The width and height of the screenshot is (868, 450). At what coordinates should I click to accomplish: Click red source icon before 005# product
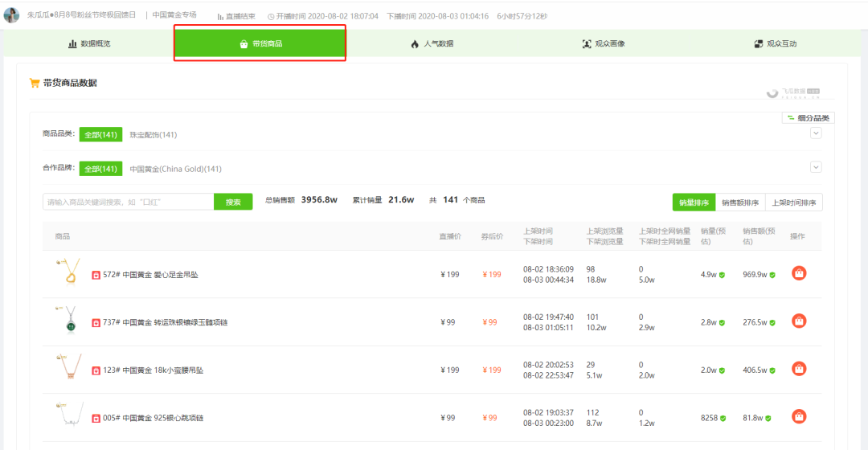tap(96, 418)
